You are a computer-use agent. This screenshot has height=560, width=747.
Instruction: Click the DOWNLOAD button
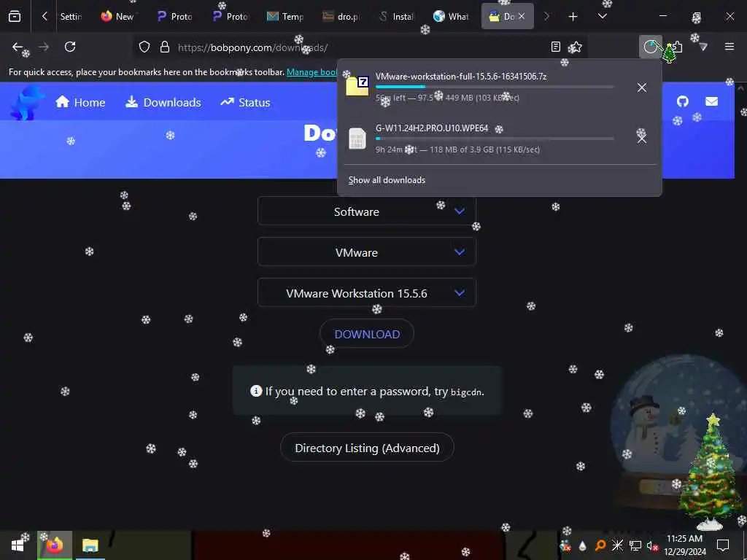point(367,334)
